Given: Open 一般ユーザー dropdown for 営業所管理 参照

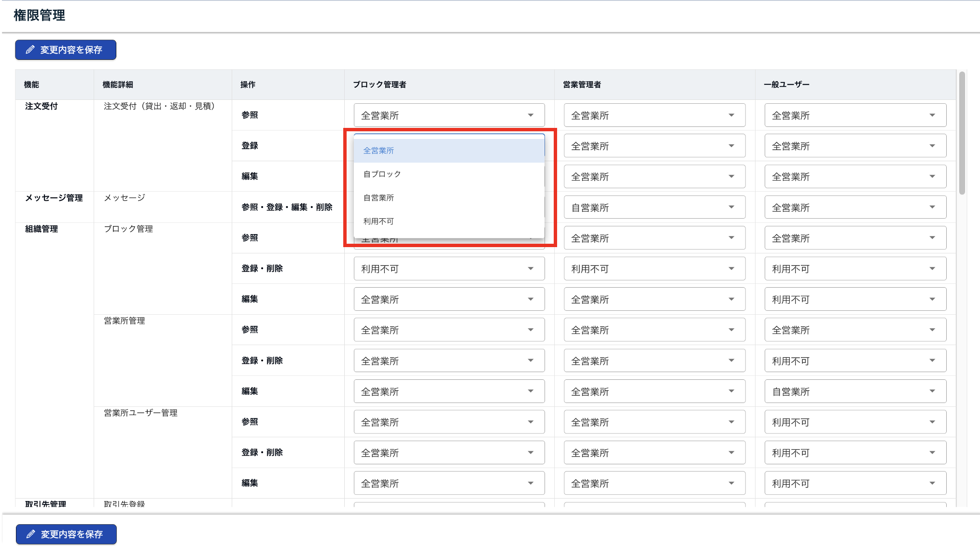Looking at the screenshot, I should pos(855,330).
